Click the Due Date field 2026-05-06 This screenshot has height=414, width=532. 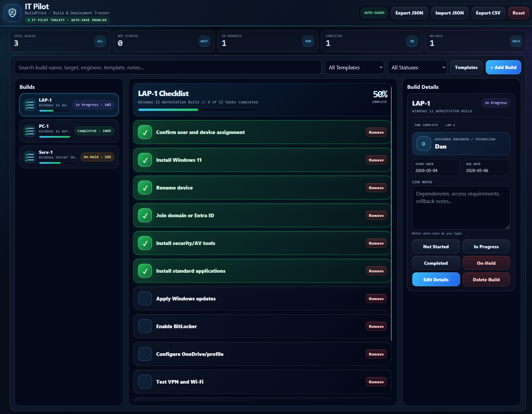486,167
